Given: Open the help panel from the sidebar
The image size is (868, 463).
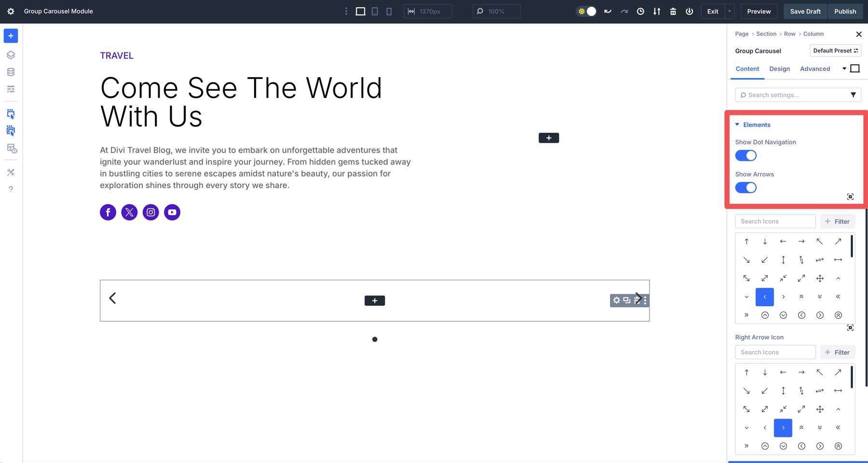Looking at the screenshot, I should [11, 189].
